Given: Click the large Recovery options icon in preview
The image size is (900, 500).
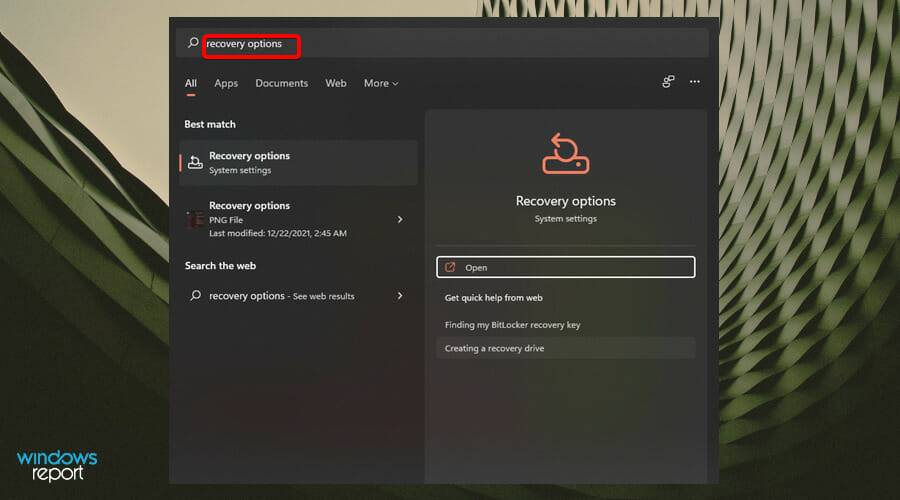Looking at the screenshot, I should coord(565,153).
